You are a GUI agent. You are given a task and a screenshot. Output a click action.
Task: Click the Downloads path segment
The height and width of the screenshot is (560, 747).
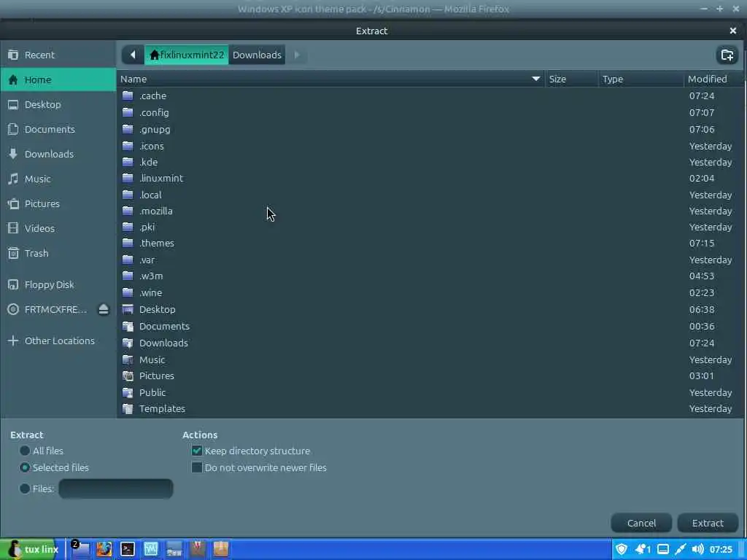click(257, 55)
